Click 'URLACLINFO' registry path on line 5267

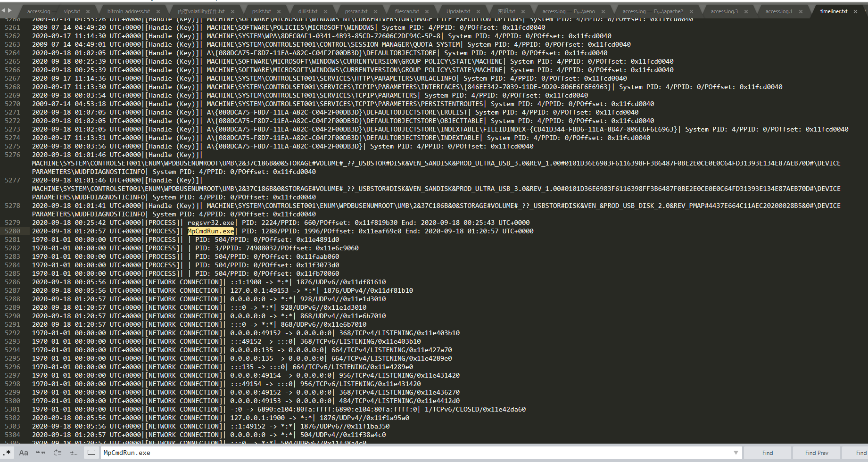pyautogui.click(x=437, y=78)
